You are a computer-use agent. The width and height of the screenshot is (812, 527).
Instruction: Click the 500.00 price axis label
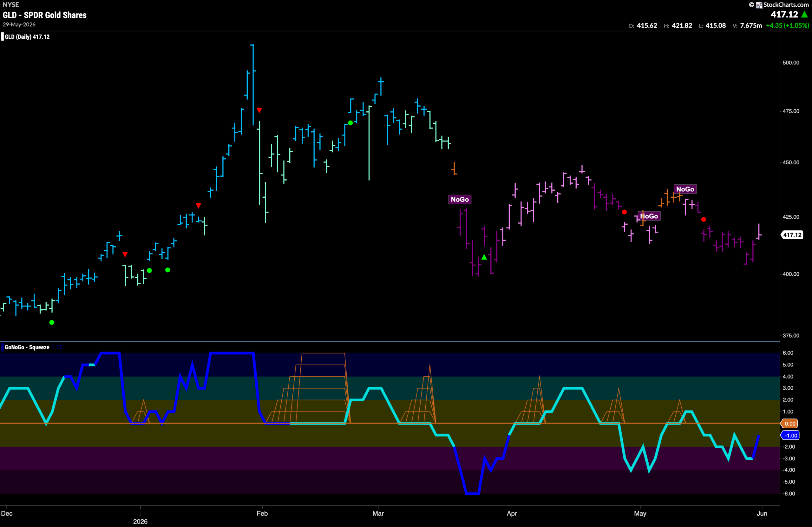[791, 63]
